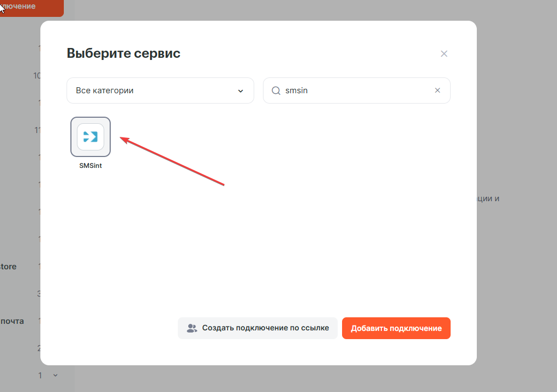Click the "Выберите сервис" dialog heading
This screenshot has width=557, height=392.
(x=123, y=53)
